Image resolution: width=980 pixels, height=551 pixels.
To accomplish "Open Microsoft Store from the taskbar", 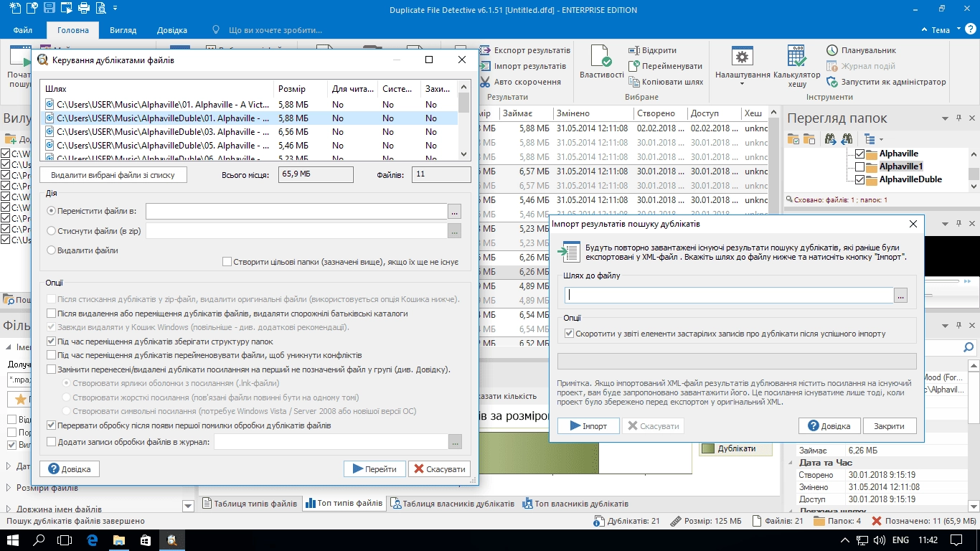I will point(144,540).
